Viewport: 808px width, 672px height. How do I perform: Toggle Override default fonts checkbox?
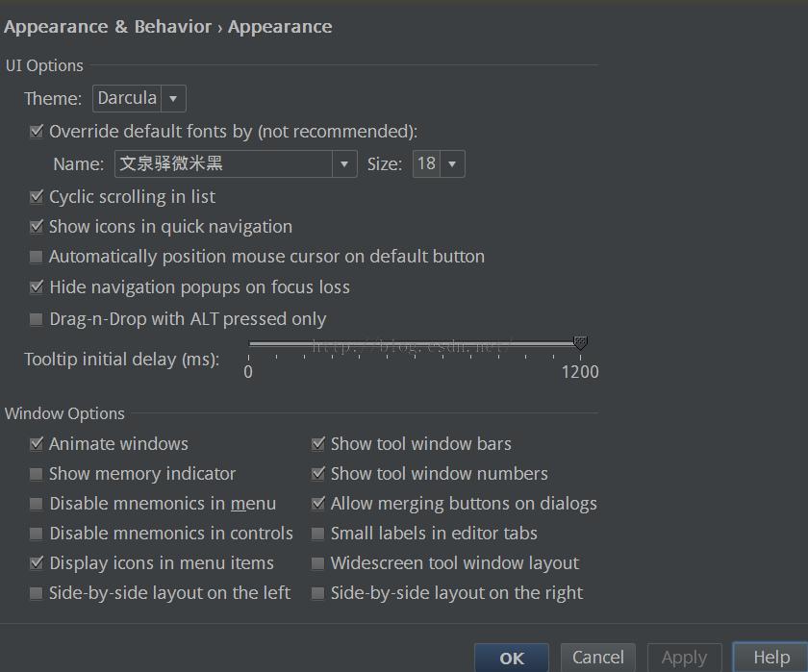[37, 132]
